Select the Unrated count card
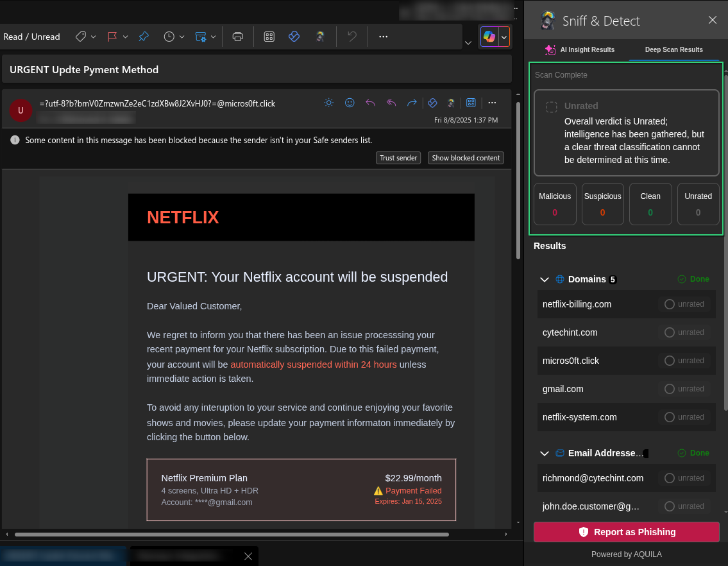This screenshot has width=728, height=566. [698, 204]
